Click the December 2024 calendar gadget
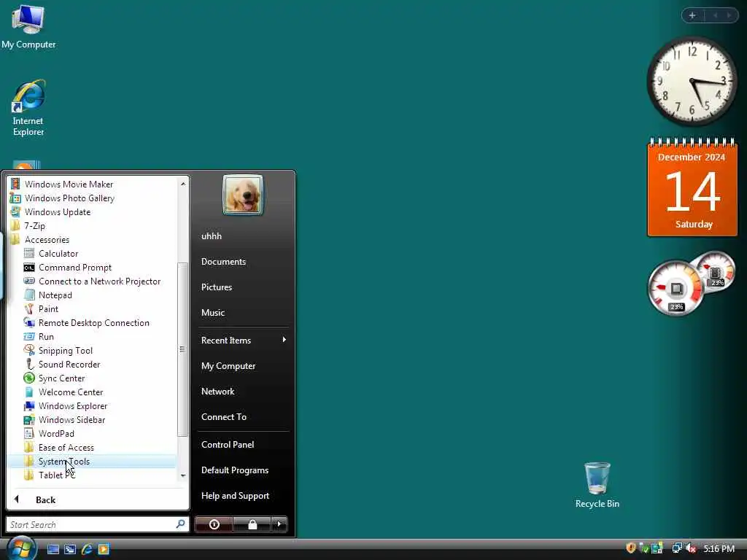This screenshot has width=747, height=560. coord(692,187)
